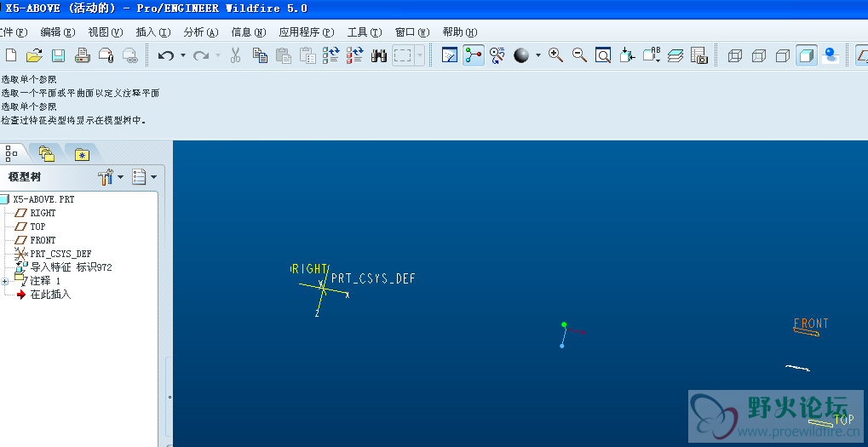
Task: Enable the shaded cube display style
Action: [807, 55]
